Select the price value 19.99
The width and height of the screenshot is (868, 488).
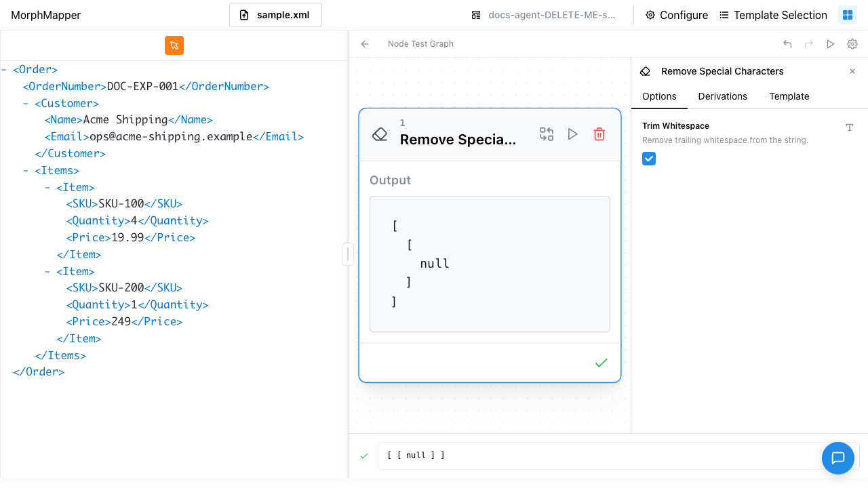tap(128, 238)
